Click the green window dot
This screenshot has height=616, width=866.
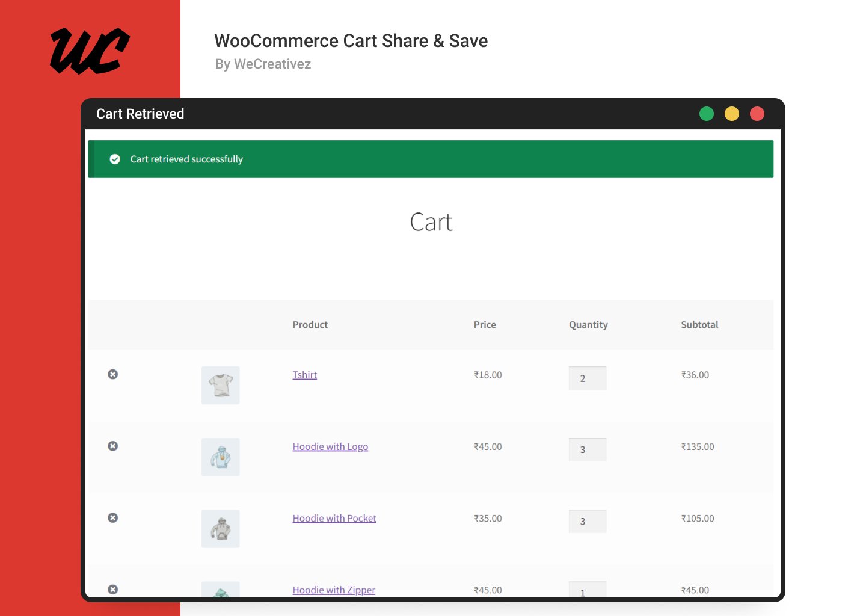click(x=707, y=114)
